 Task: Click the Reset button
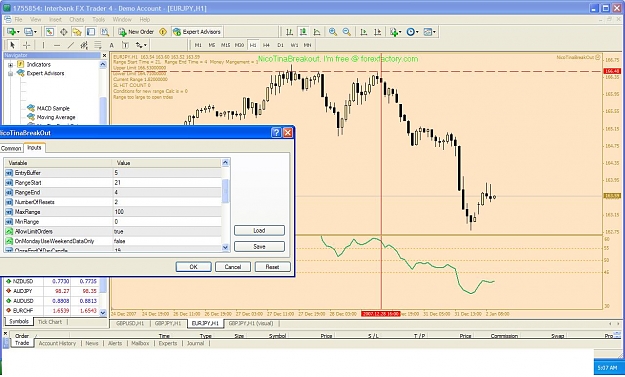pyautogui.click(x=272, y=267)
